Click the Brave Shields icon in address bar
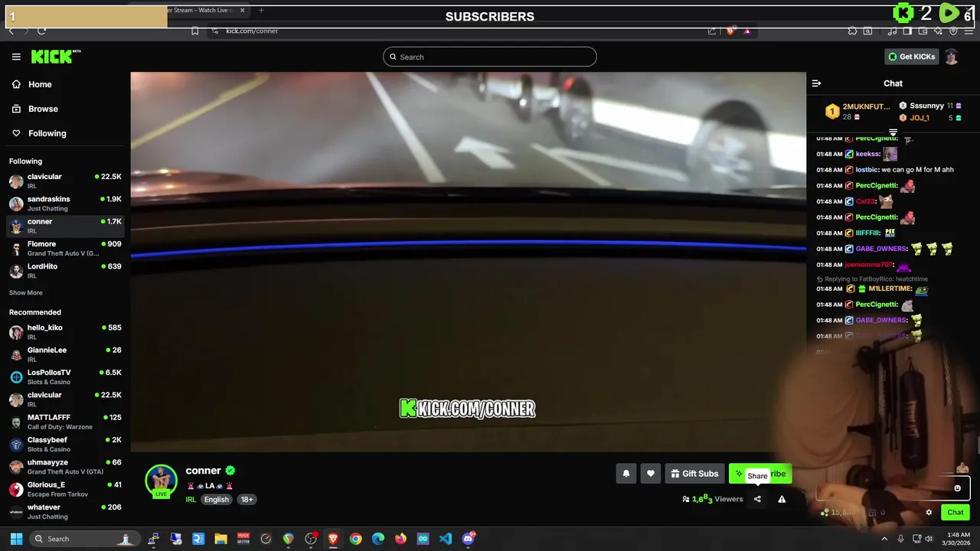Screen dimensions: 980x551 (x=730, y=31)
